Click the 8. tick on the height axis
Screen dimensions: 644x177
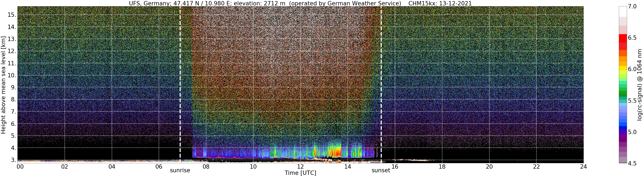(13, 99)
